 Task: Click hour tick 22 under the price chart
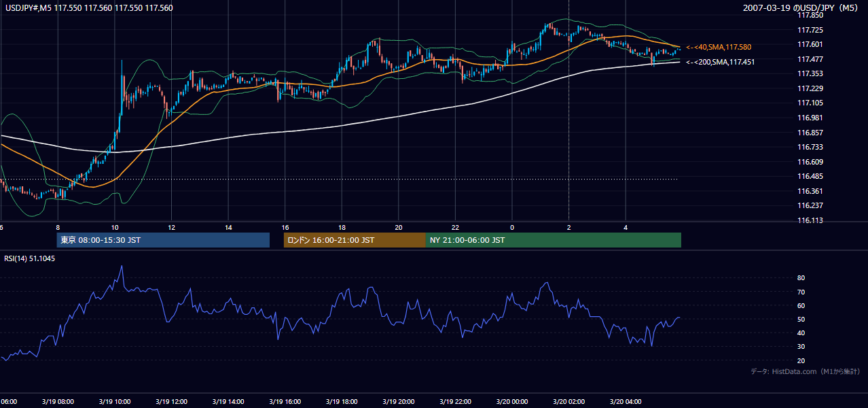[x=455, y=227]
